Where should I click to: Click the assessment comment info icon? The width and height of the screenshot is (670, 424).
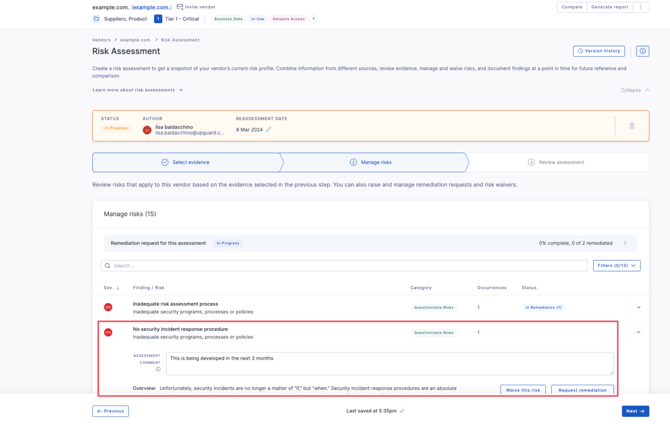click(158, 369)
